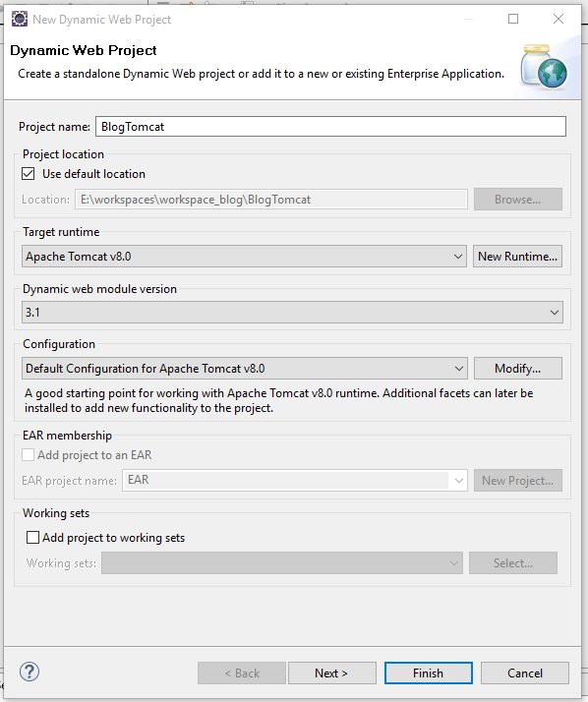Close the dialog with the X icon

click(558, 19)
